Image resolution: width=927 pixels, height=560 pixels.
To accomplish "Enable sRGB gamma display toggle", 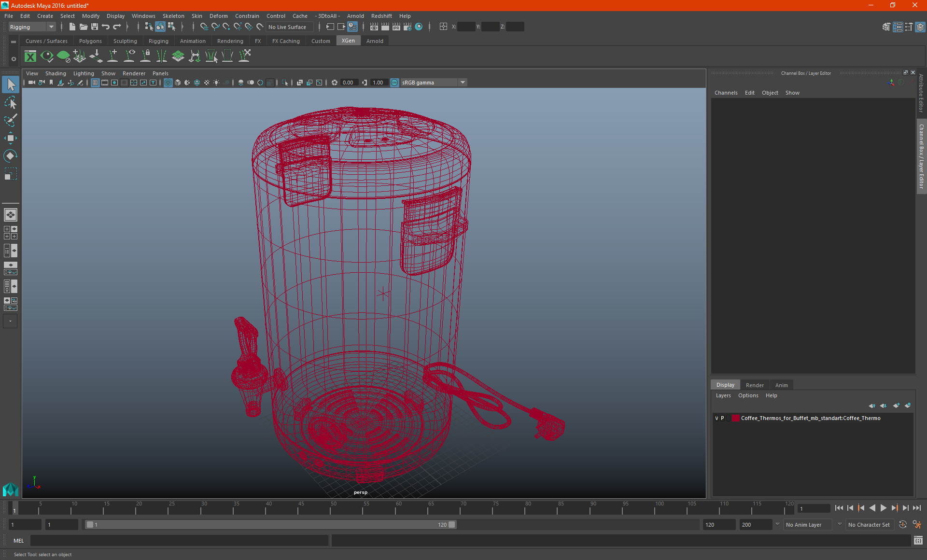I will tap(393, 82).
